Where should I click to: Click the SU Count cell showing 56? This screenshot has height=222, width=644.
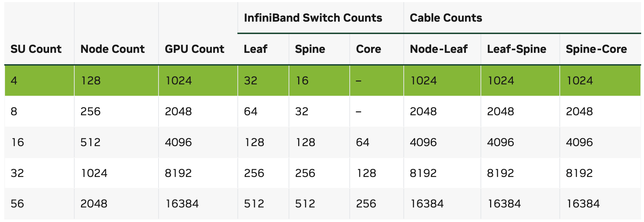pos(17,204)
